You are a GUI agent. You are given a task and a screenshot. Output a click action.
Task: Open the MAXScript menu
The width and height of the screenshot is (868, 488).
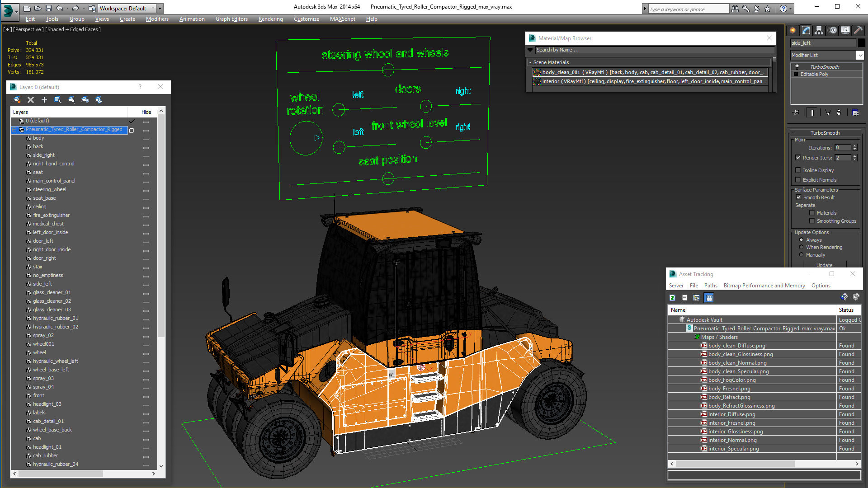click(x=342, y=19)
